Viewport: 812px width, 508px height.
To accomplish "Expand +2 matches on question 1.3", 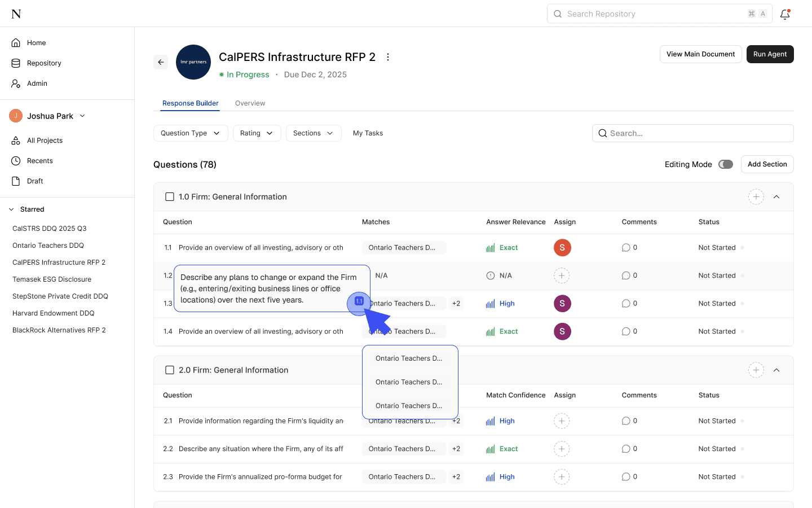I will click(x=456, y=304).
